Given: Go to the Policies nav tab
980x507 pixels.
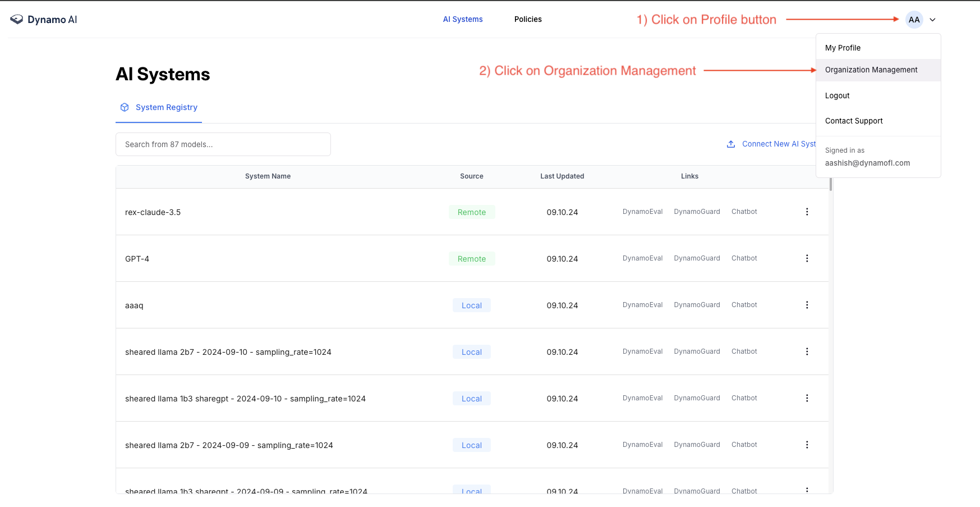Looking at the screenshot, I should click(x=528, y=19).
